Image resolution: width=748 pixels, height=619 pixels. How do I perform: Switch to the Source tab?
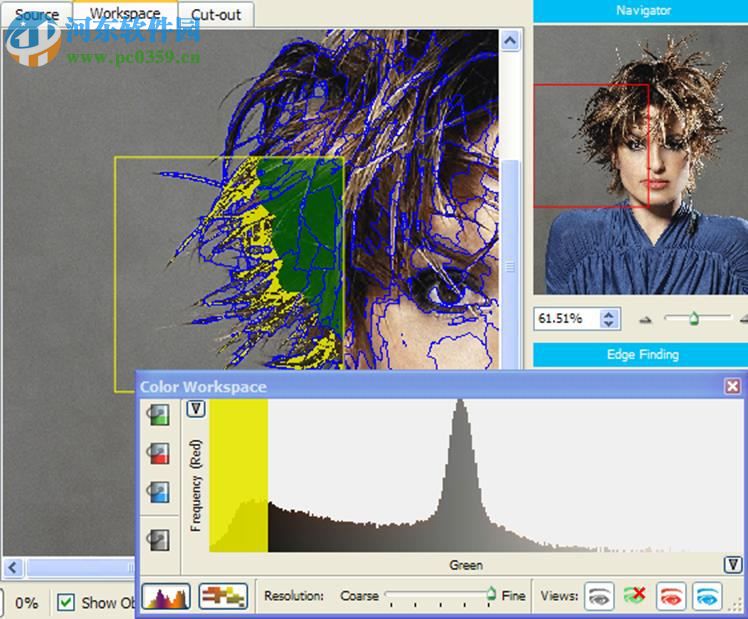pos(37,15)
